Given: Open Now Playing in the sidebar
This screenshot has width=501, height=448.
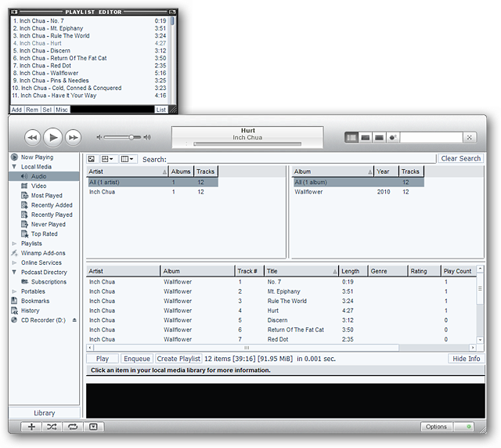Looking at the screenshot, I should tap(37, 157).
